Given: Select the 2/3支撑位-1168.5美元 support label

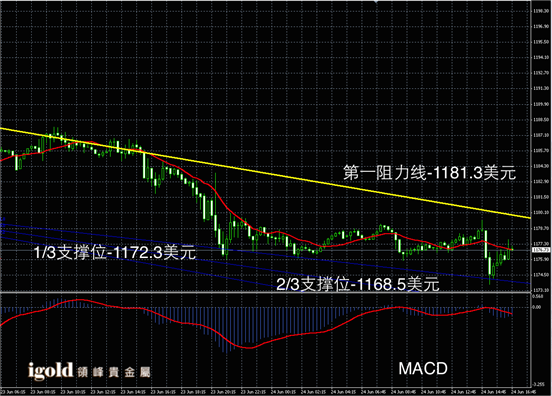Looking at the screenshot, I should click(358, 284).
